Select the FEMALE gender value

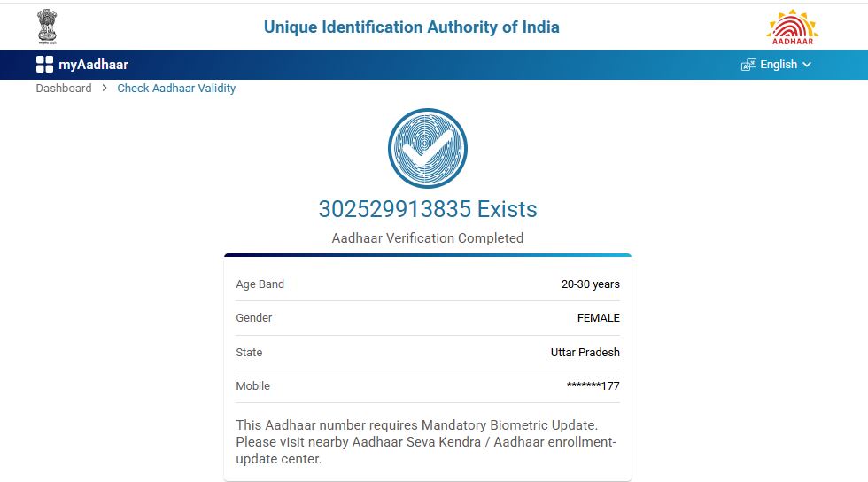point(598,318)
